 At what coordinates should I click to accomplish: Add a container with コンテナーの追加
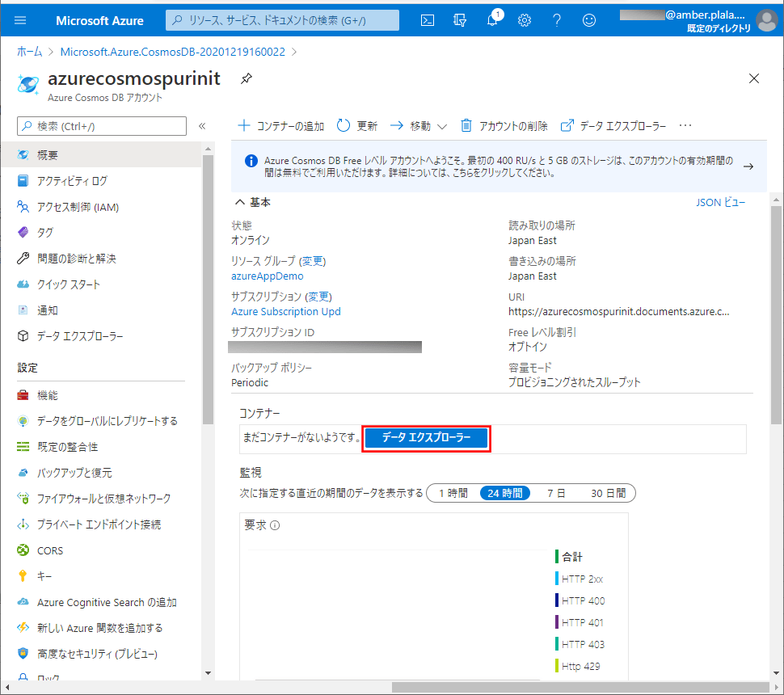tap(281, 126)
